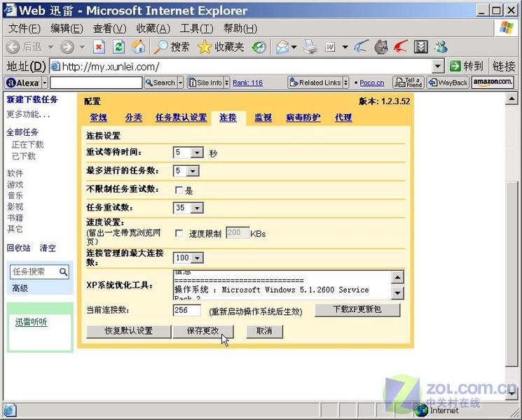
Task: Open the Alexa menu dropdown arrow
Action: 45,83
